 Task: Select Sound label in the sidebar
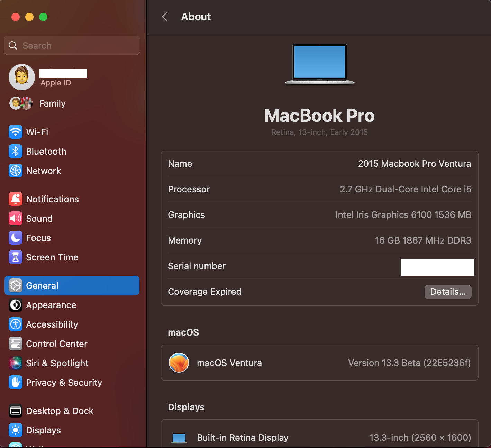pyautogui.click(x=39, y=218)
